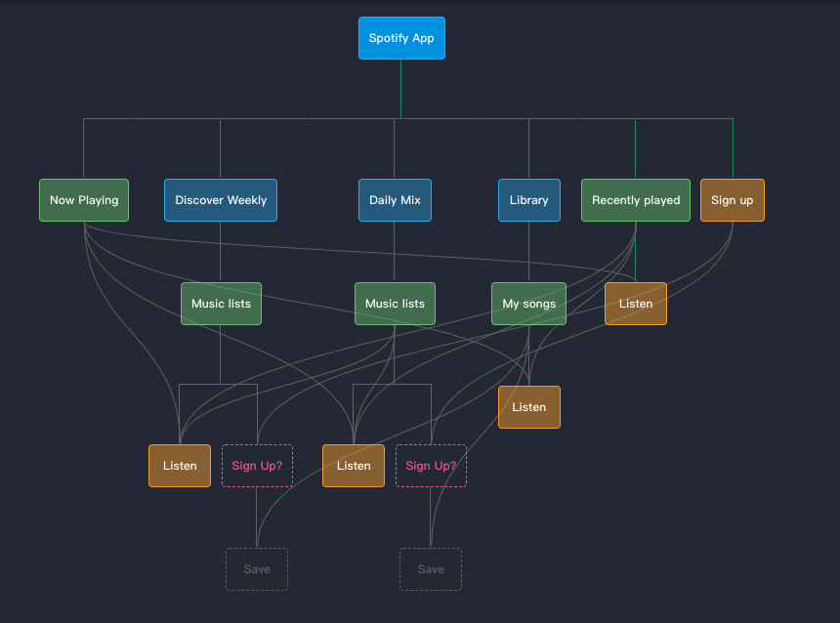Select the Music lists node under Daily Mix

pos(395,303)
